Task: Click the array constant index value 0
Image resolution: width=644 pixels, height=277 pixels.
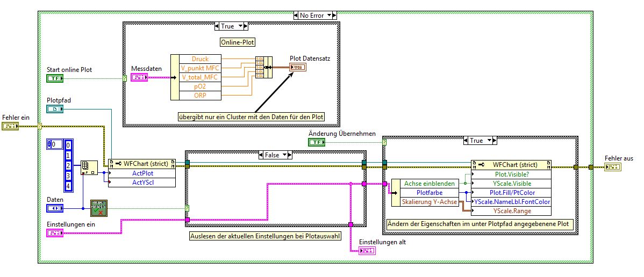Action: 56,144
